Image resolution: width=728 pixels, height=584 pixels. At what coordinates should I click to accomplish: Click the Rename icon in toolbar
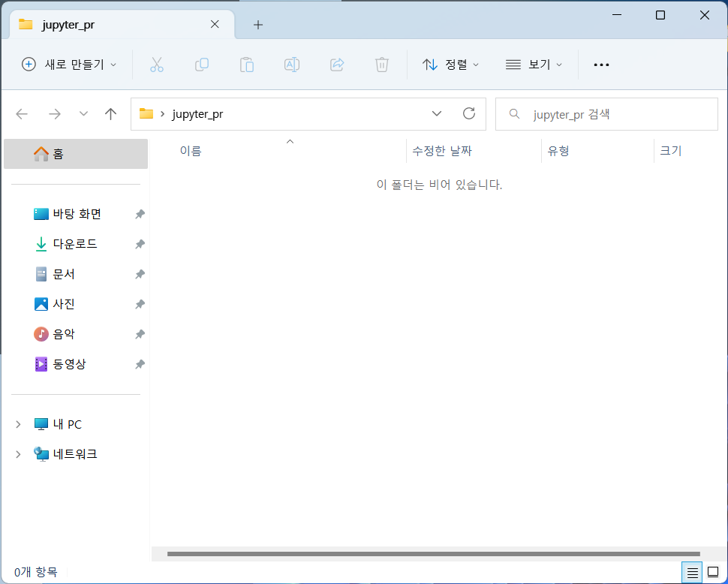click(291, 65)
